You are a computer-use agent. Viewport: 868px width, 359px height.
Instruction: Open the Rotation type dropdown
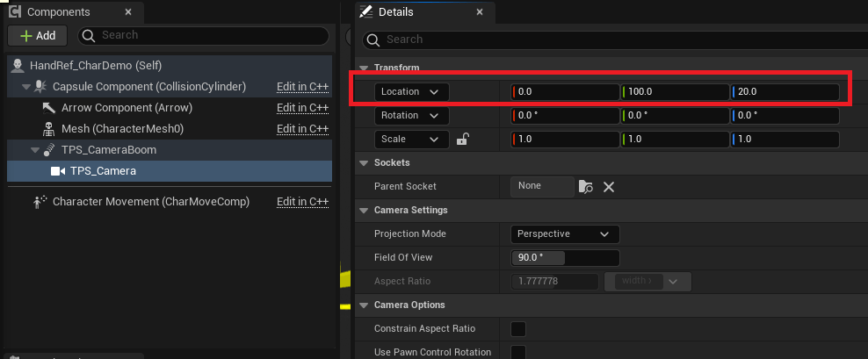[x=411, y=115]
